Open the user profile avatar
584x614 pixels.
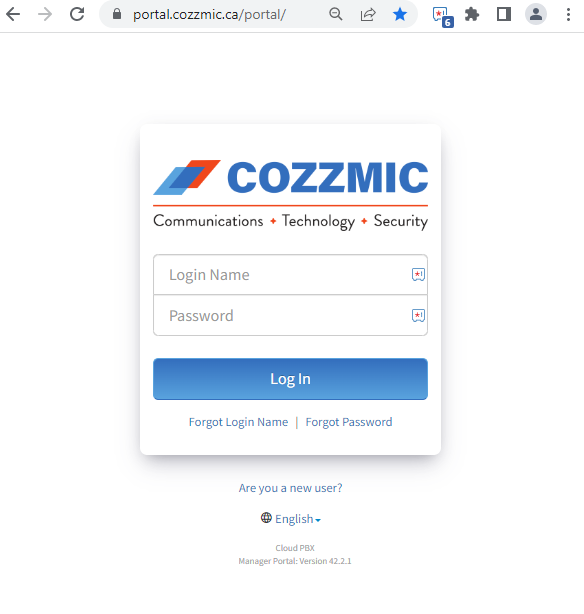coord(536,14)
